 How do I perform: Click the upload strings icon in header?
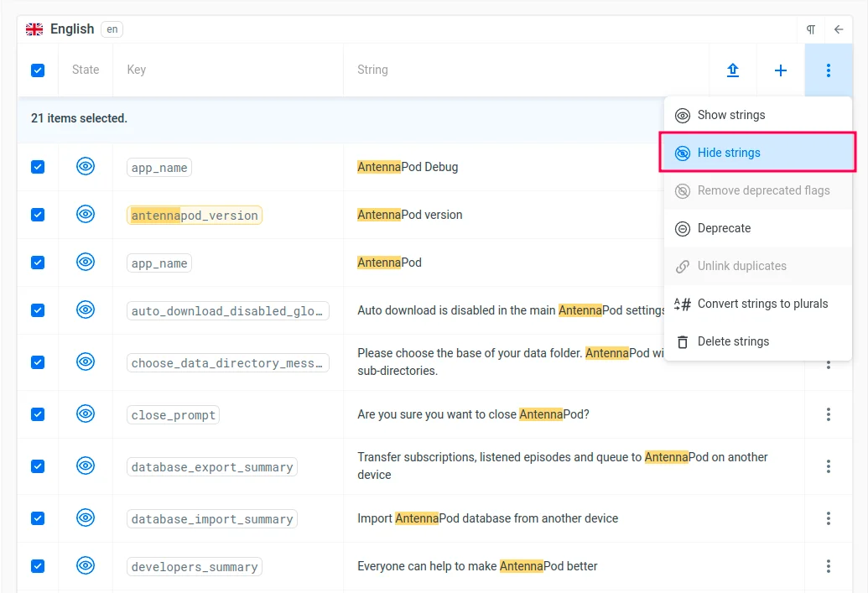pos(733,70)
